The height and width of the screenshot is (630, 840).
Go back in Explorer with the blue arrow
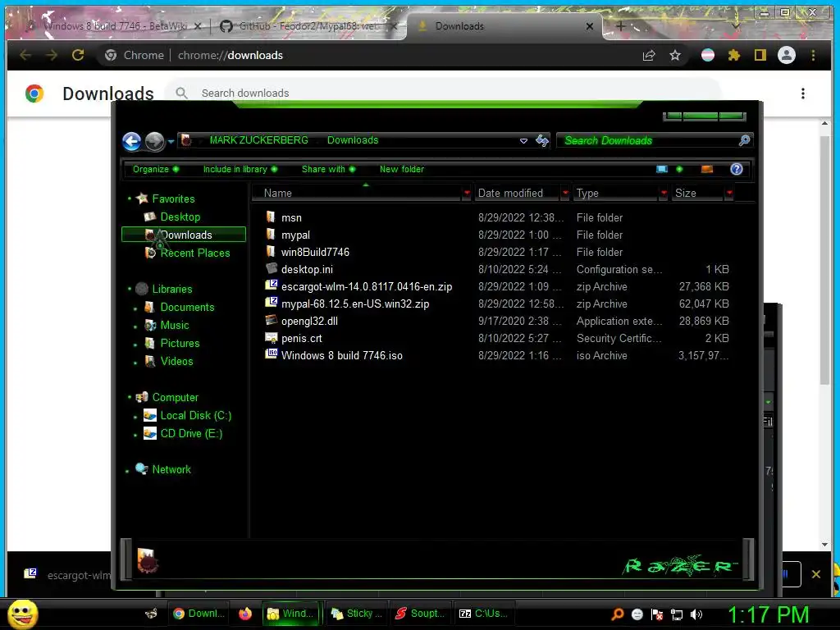tap(131, 141)
